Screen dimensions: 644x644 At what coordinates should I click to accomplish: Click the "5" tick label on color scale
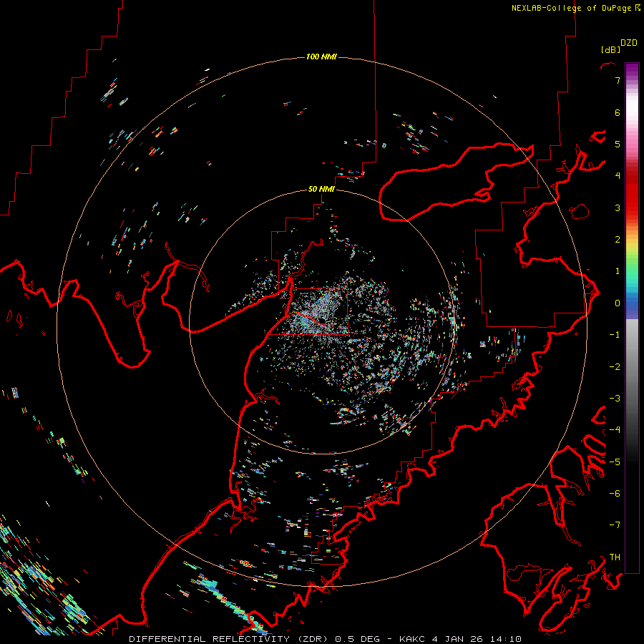[x=618, y=144]
